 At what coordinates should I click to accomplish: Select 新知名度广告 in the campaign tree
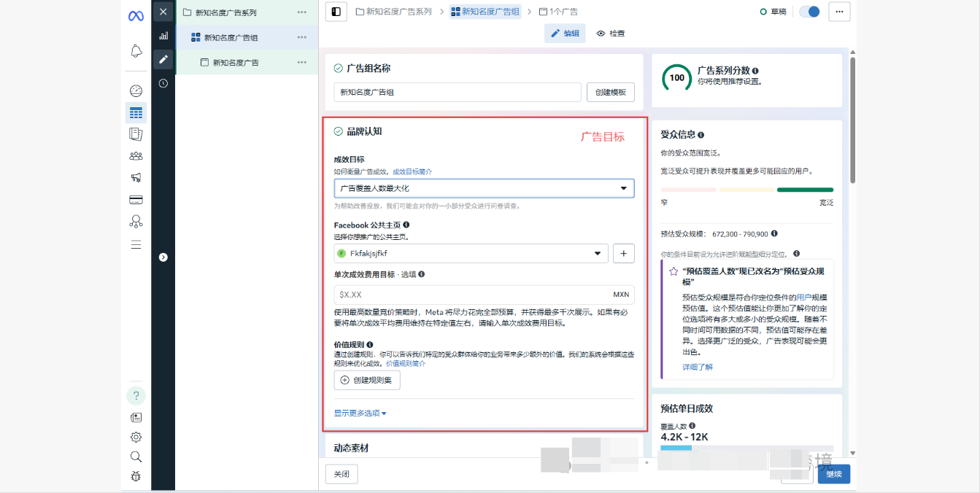click(x=236, y=63)
